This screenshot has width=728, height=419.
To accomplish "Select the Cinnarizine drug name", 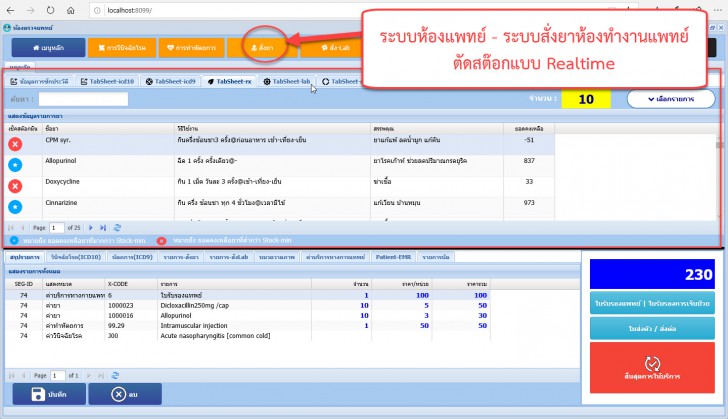I will [x=61, y=203].
